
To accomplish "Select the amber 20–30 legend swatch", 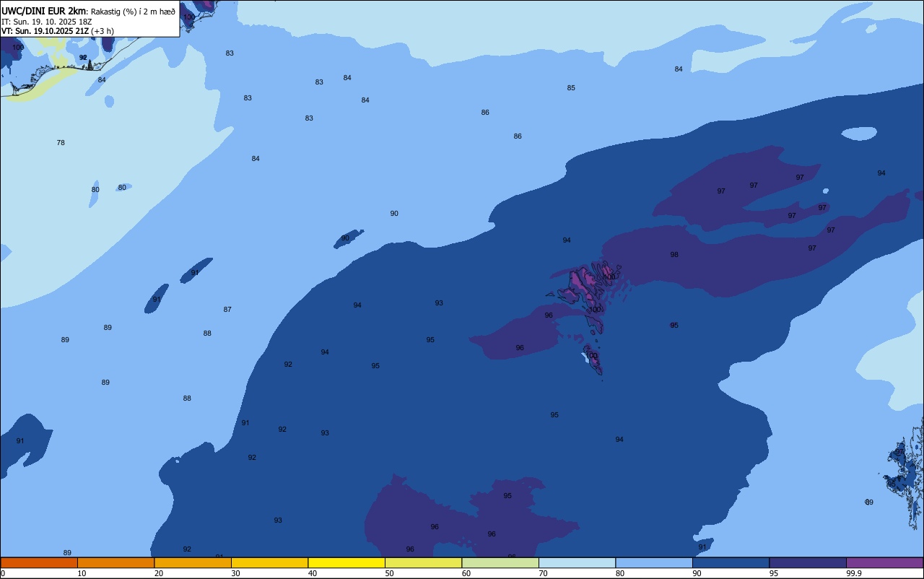I will (193, 562).
